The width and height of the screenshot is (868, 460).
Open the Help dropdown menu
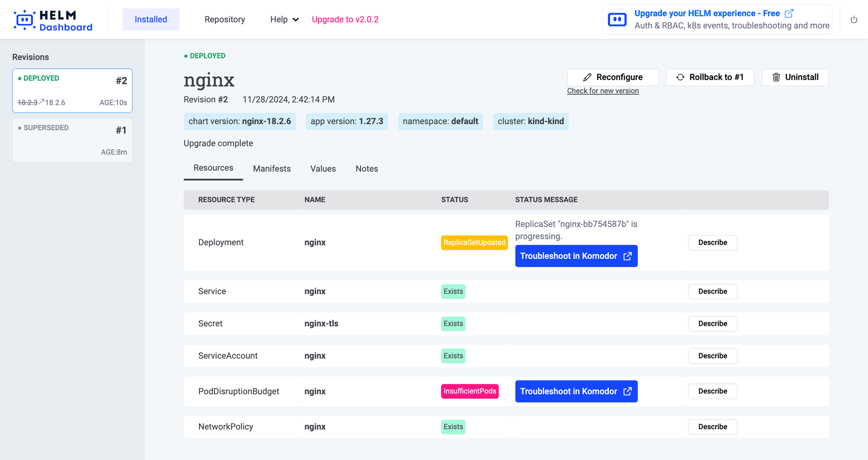(284, 20)
